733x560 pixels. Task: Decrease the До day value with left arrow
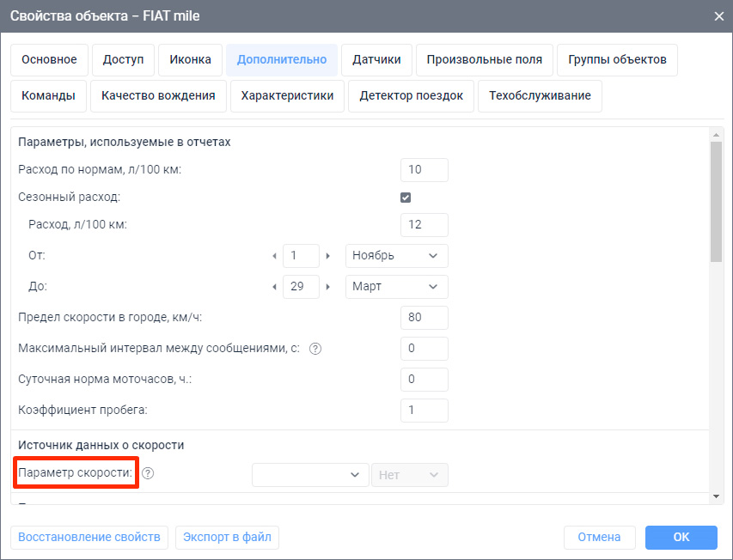tap(274, 287)
